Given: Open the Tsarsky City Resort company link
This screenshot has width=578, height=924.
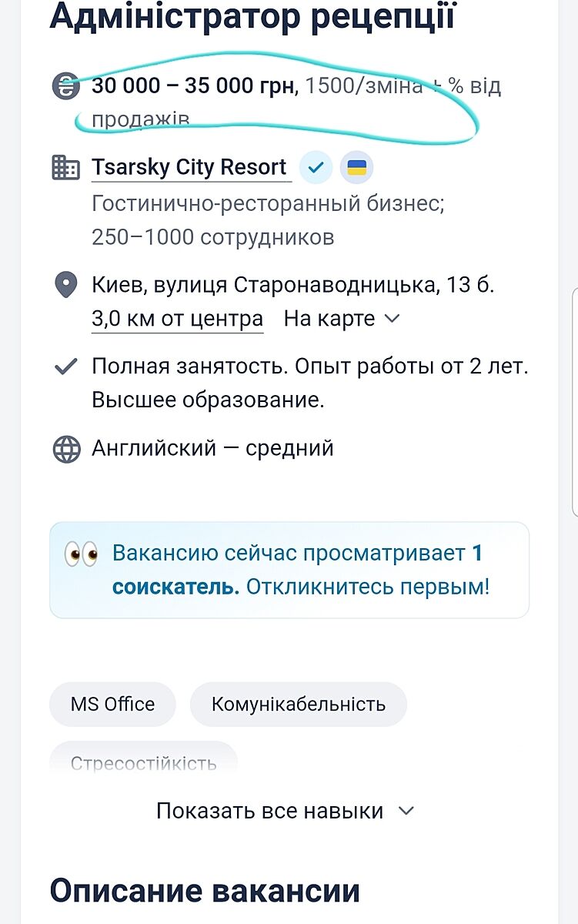Looking at the screenshot, I should (x=189, y=167).
